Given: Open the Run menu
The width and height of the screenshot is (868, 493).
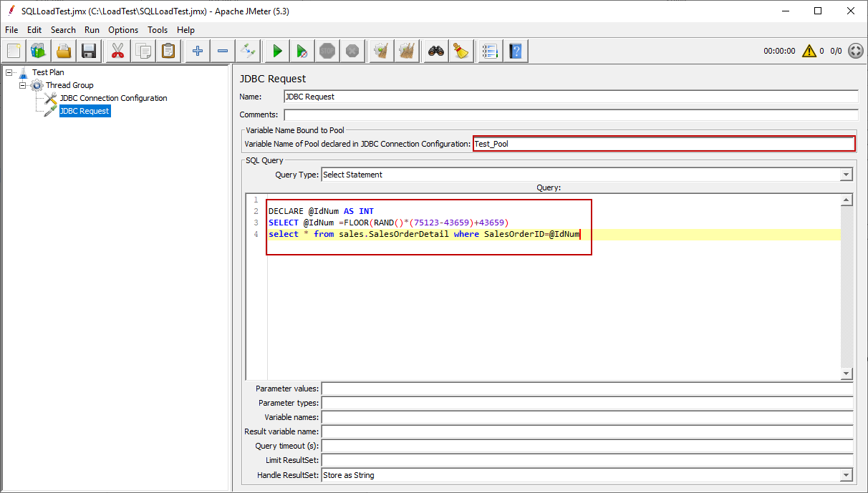Looking at the screenshot, I should 92,30.
